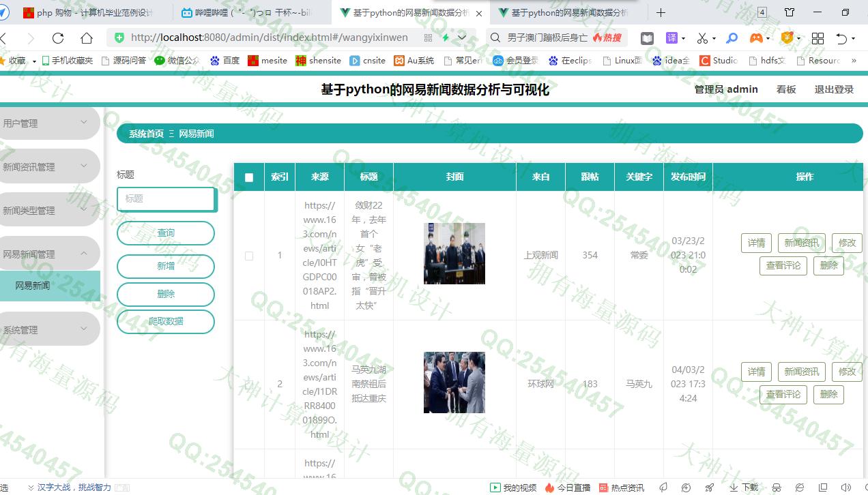This screenshot has width=868, height=495.
Task: Click the speaker volume icon in status bar
Action: pyautogui.click(x=846, y=487)
